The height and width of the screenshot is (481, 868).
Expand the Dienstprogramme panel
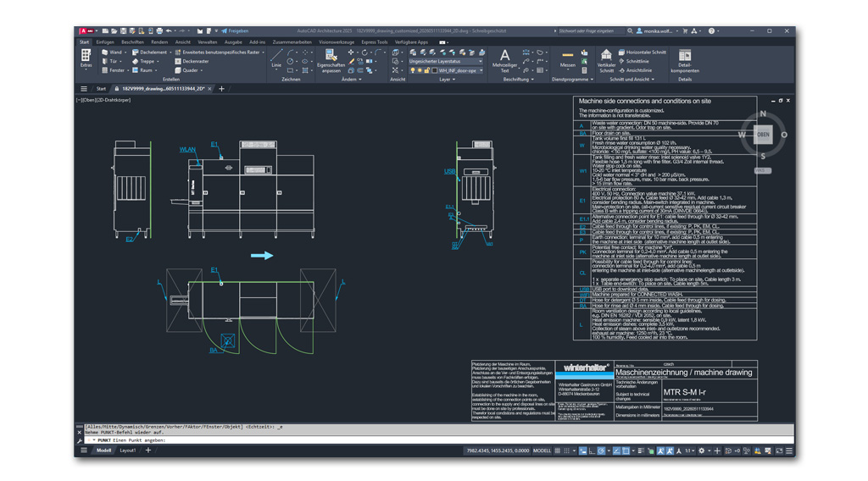tap(572, 79)
